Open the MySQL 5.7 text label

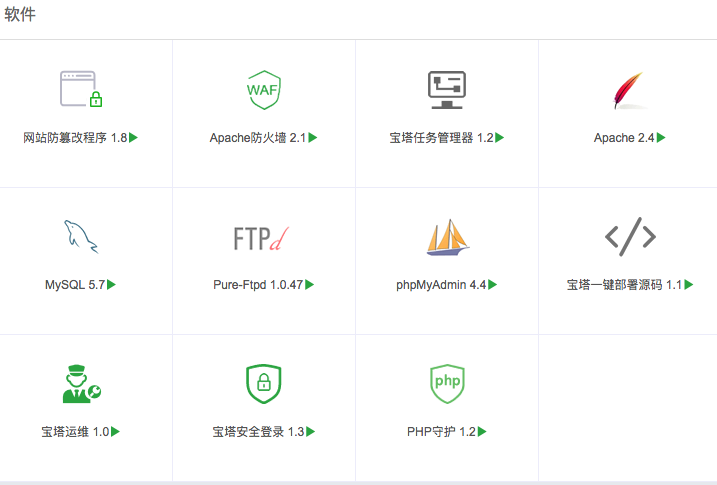tap(75, 285)
